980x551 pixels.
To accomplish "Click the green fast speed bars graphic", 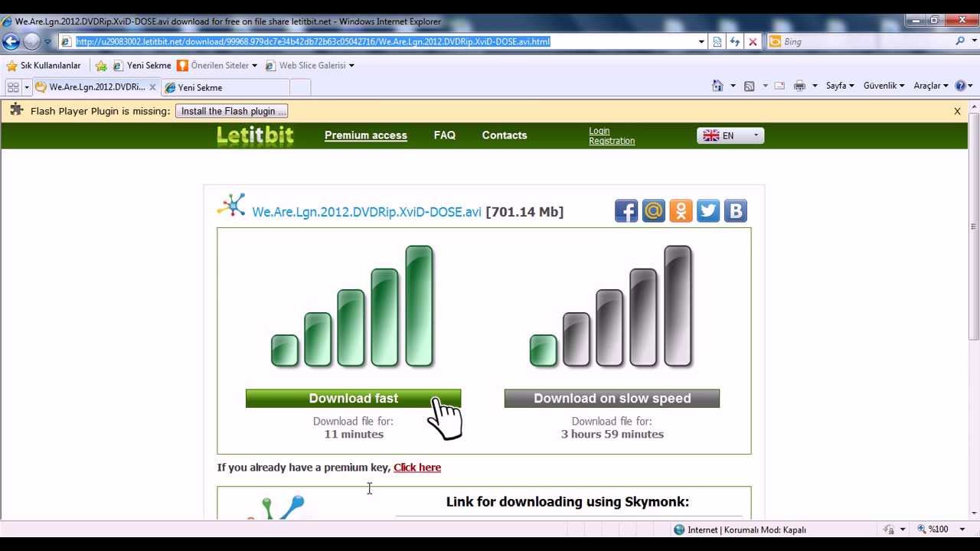I will [353, 306].
